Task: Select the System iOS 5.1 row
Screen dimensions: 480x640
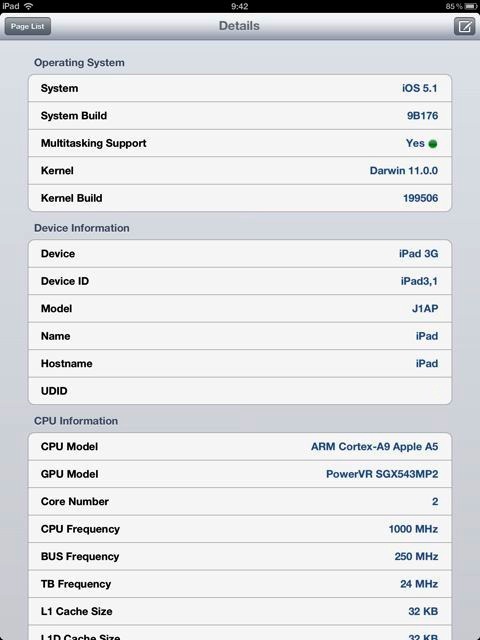Action: 240,88
